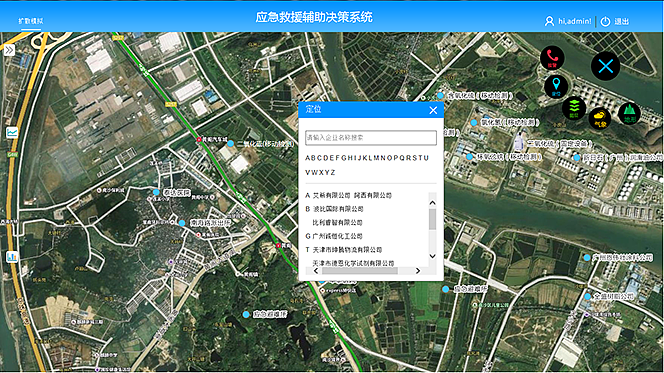Filter companies by letter V
This screenshot has width=664, height=373.
[307, 172]
